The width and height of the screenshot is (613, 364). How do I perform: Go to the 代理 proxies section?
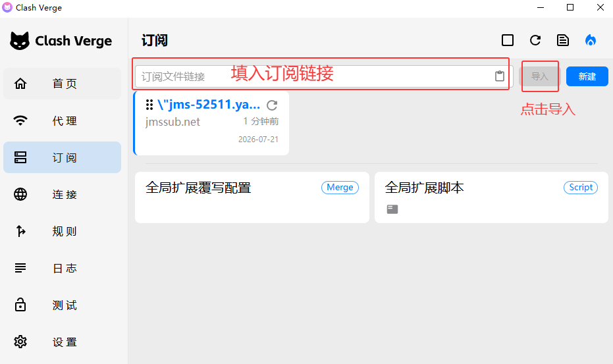[62, 121]
